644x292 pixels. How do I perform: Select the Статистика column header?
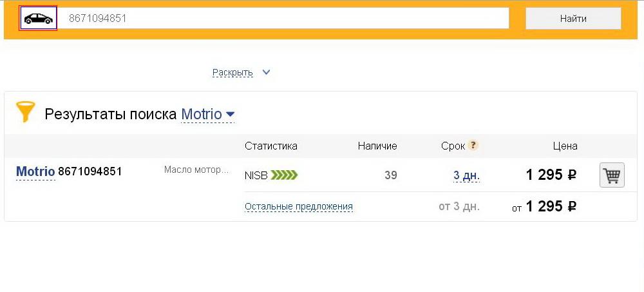coord(271,146)
